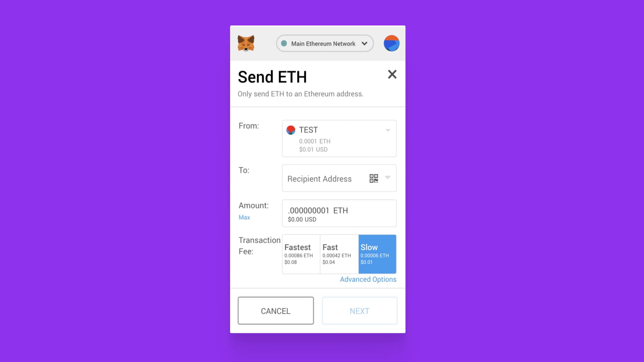Expand the From account selector dropdown

coord(388,130)
